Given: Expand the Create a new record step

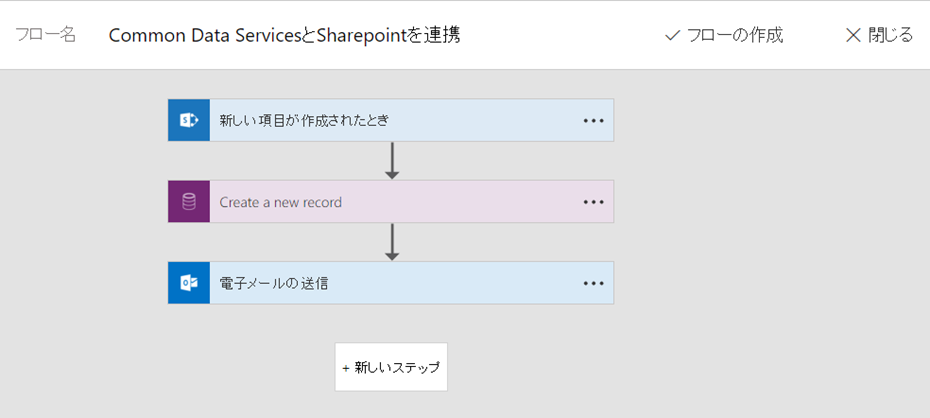Looking at the screenshot, I should coord(390,202).
